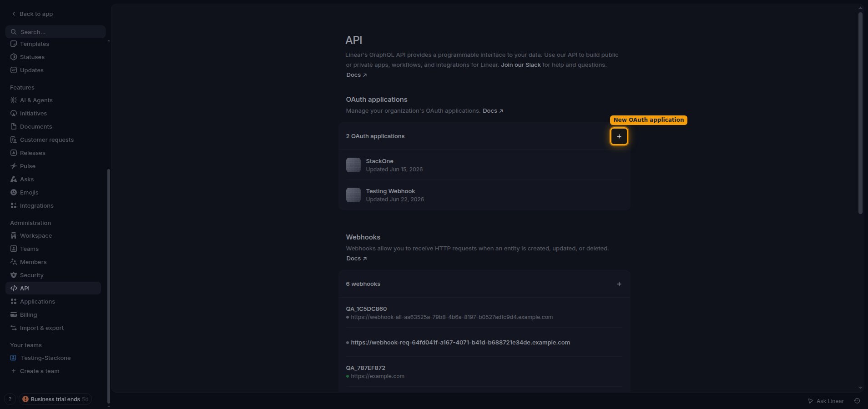Click the Integrations grid icon

click(x=14, y=206)
